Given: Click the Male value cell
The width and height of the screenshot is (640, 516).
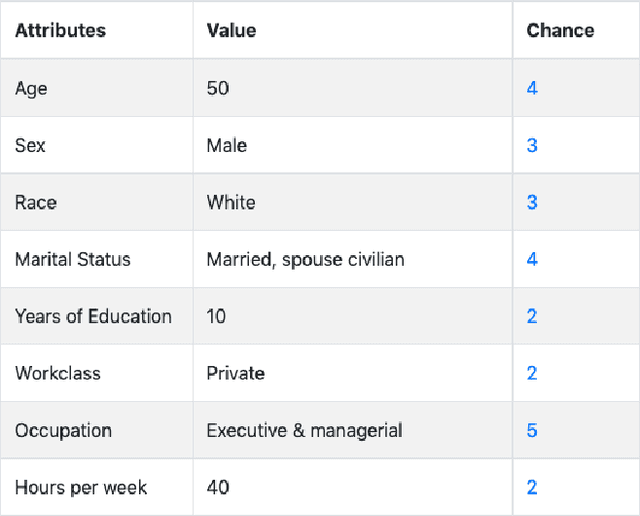Looking at the screenshot, I should click(x=227, y=145).
